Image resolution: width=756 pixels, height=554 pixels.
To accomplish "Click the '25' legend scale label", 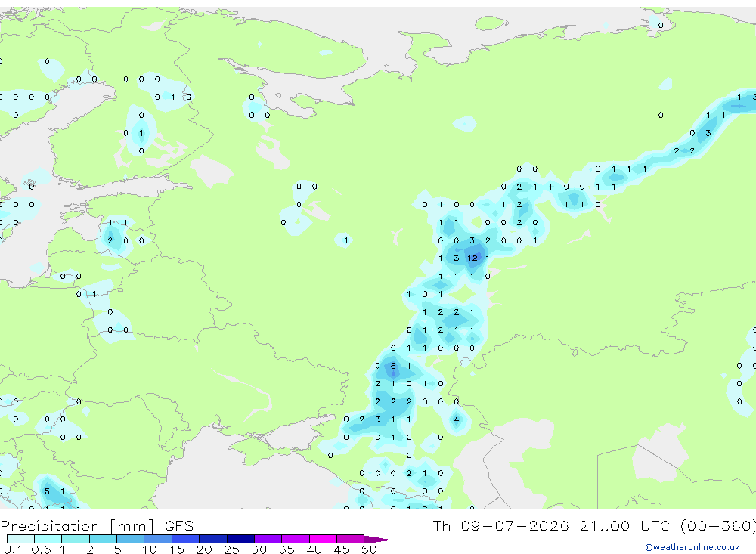I will click(231, 549).
